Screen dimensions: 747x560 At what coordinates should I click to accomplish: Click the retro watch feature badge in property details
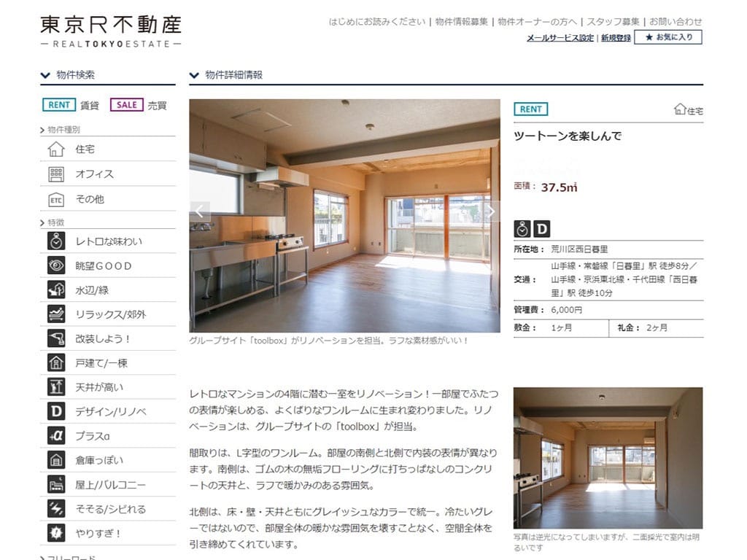pyautogui.click(x=522, y=229)
